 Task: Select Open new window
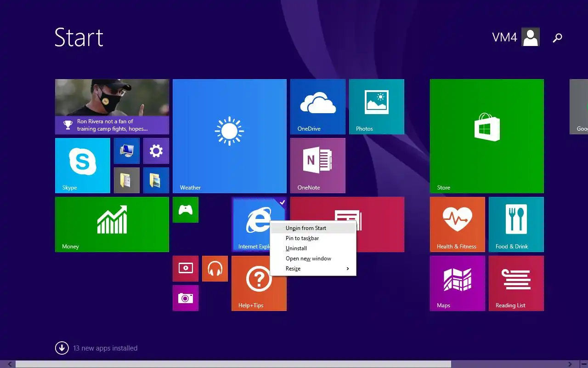pos(313,259)
